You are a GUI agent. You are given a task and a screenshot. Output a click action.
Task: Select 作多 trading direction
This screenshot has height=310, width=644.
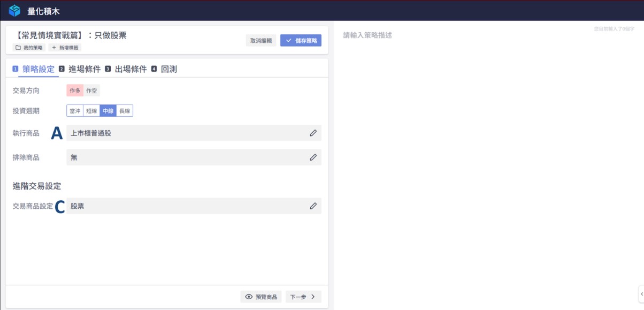coord(75,91)
